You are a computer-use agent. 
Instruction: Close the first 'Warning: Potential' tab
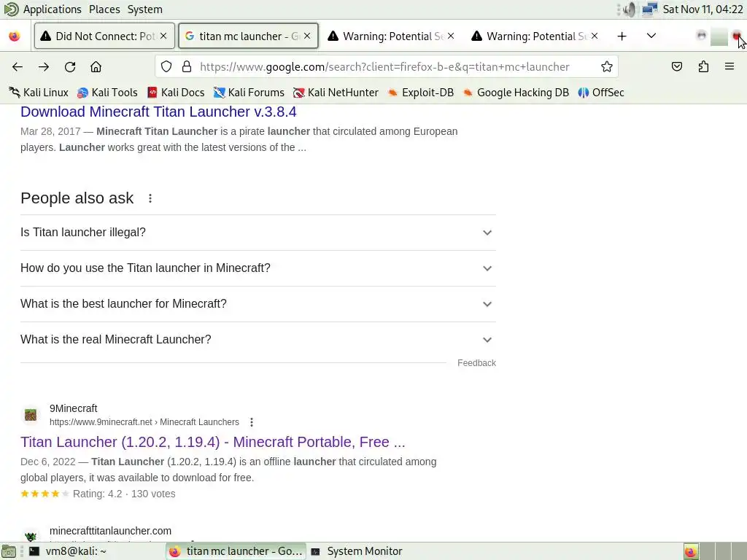451,36
